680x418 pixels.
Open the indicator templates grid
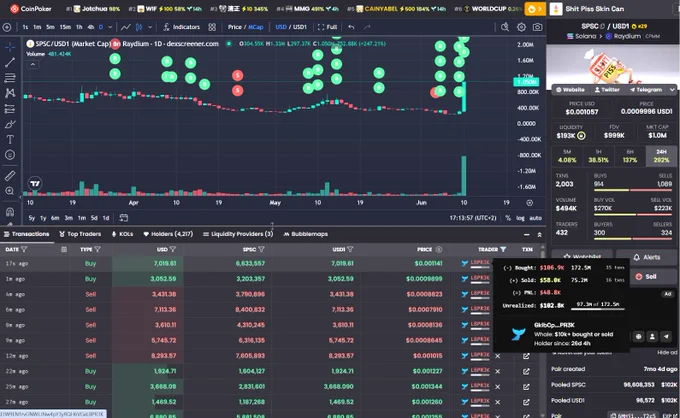[x=212, y=27]
